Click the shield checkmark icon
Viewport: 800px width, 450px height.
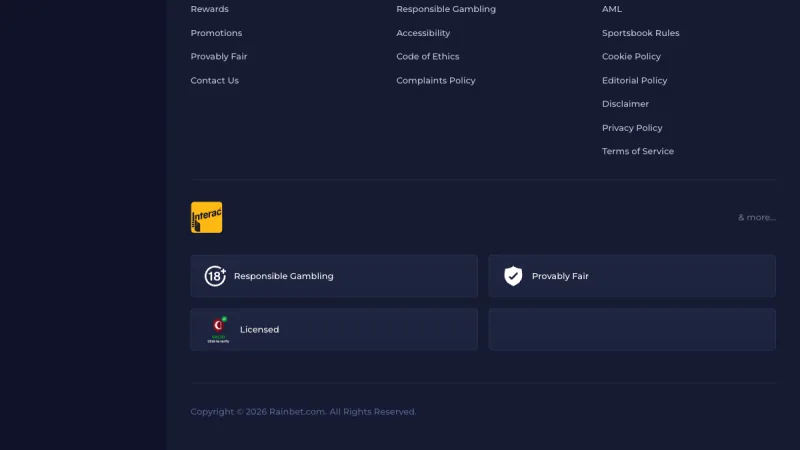coord(513,276)
